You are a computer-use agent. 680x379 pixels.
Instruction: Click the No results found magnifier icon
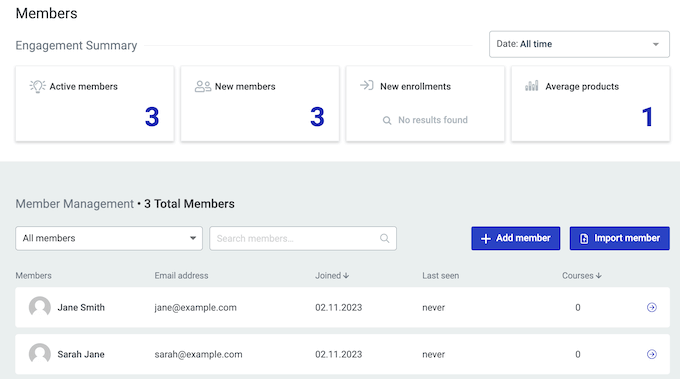[387, 120]
